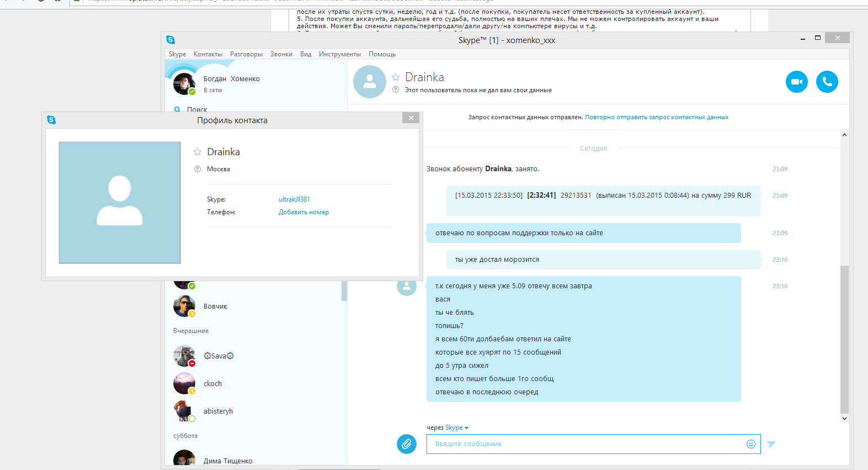Click the message до 5 утра сижел
Screen dimensions: 868x470
(x=462, y=366)
